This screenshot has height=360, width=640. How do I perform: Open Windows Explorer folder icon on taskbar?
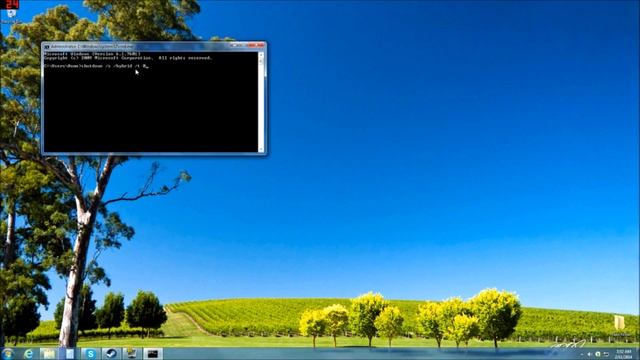48,354
